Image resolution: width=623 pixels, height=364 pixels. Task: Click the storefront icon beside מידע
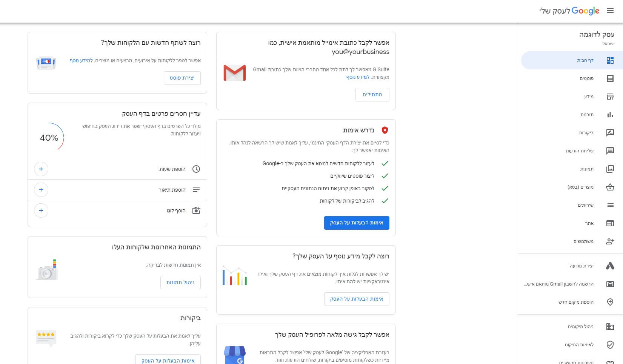click(x=610, y=97)
